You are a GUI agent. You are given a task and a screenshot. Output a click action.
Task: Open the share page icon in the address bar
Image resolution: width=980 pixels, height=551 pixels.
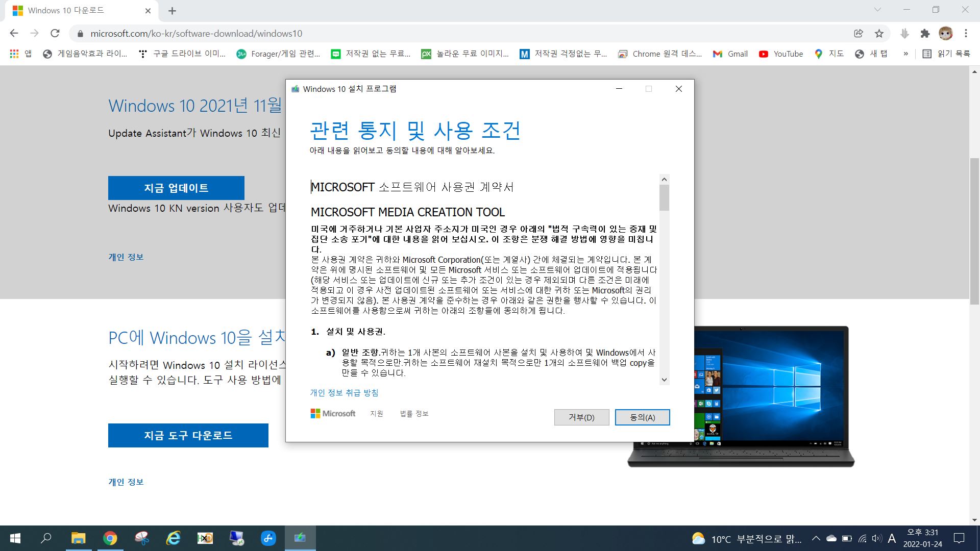pos(859,34)
